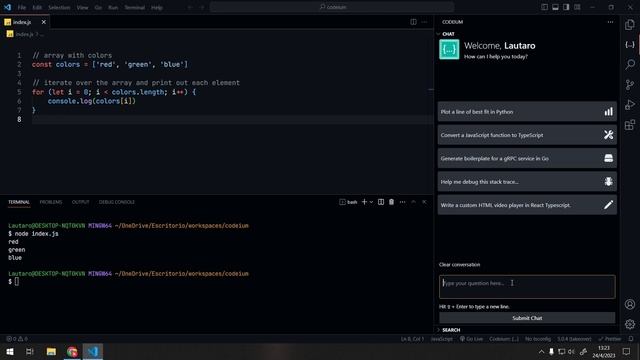Open the Terminal menu
Viewport: 640px width, 360px height.
pyautogui.click(x=134, y=7)
